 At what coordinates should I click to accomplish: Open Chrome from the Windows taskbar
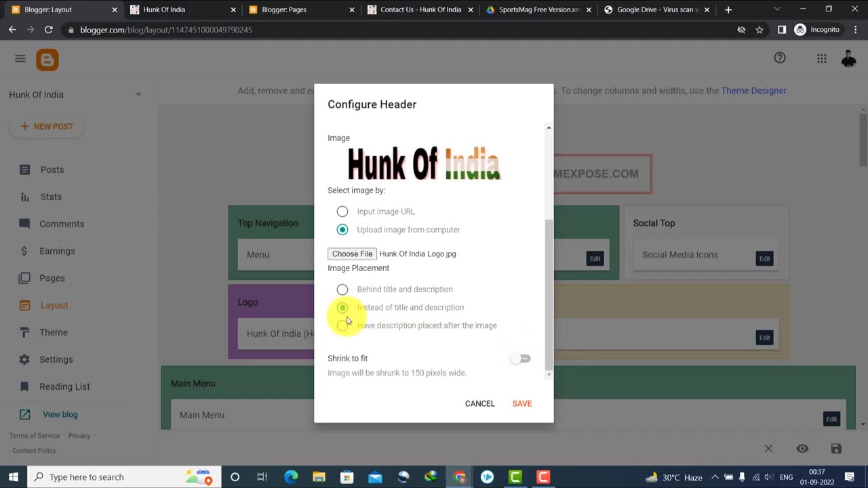[x=459, y=477]
